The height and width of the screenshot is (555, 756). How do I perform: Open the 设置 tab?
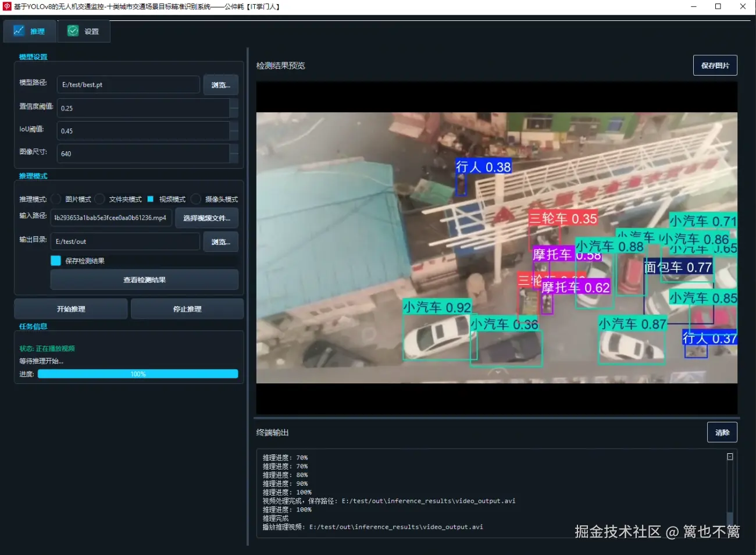[83, 31]
